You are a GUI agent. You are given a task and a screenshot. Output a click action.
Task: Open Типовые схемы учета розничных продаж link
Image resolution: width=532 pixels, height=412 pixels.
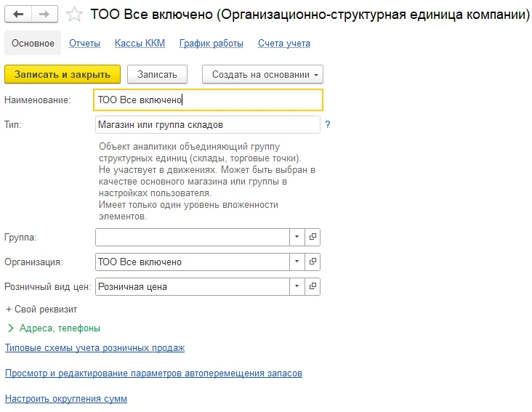[94, 347]
